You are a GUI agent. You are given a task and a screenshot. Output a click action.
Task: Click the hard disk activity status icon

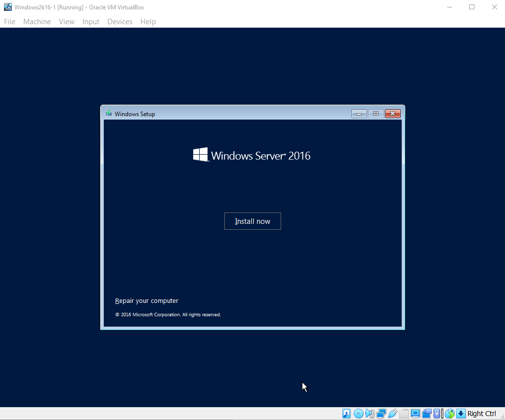(346, 414)
